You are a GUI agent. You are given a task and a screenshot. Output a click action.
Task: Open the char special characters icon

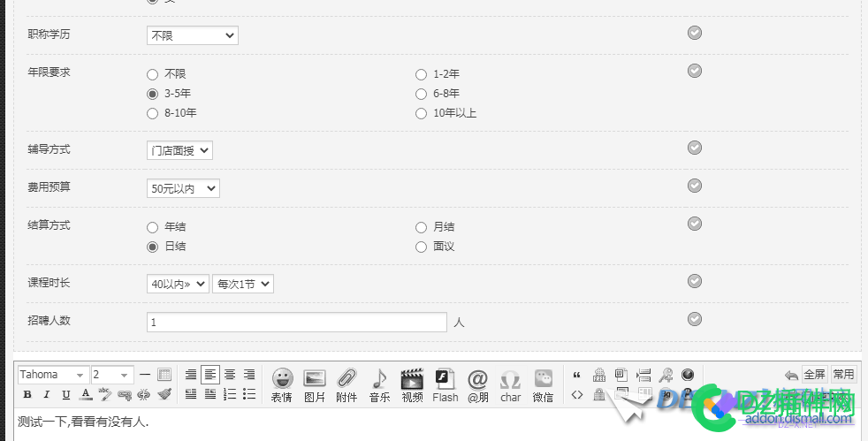[510, 385]
